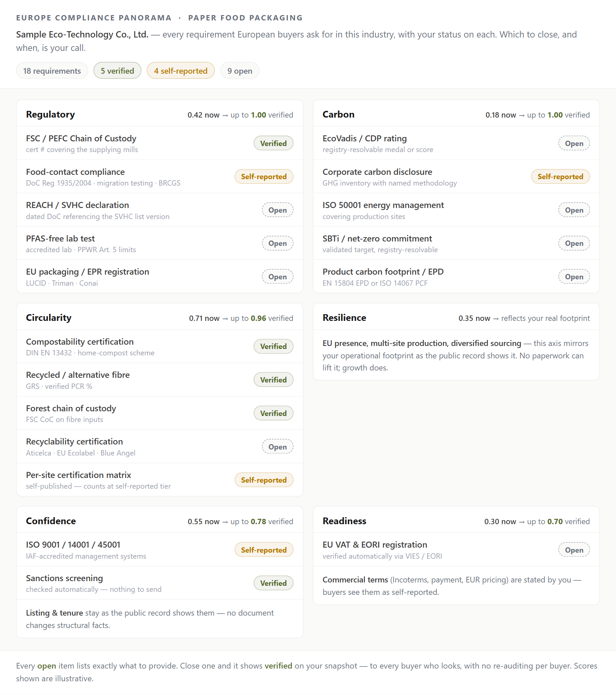The width and height of the screenshot is (616, 695).
Task: Click Confidence score '0.55 now → up to 0.78 verified'
Action: pos(240,521)
